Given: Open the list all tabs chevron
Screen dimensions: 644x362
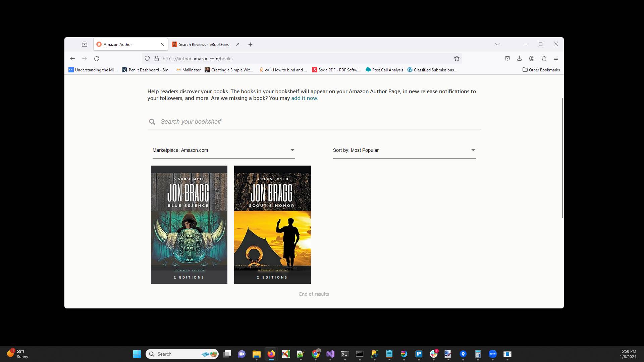Looking at the screenshot, I should [x=497, y=44].
